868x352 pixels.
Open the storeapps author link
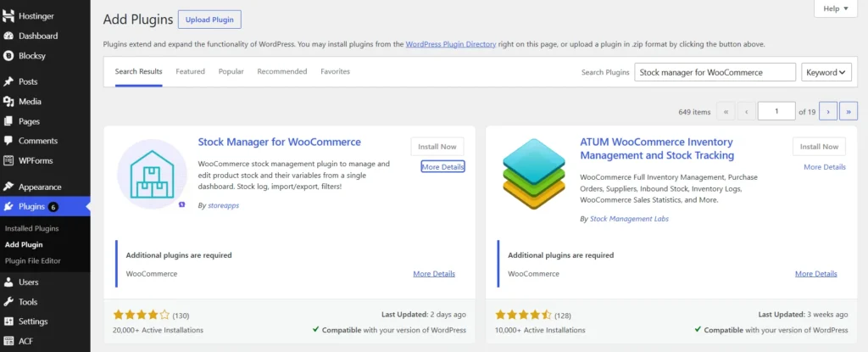coord(224,205)
